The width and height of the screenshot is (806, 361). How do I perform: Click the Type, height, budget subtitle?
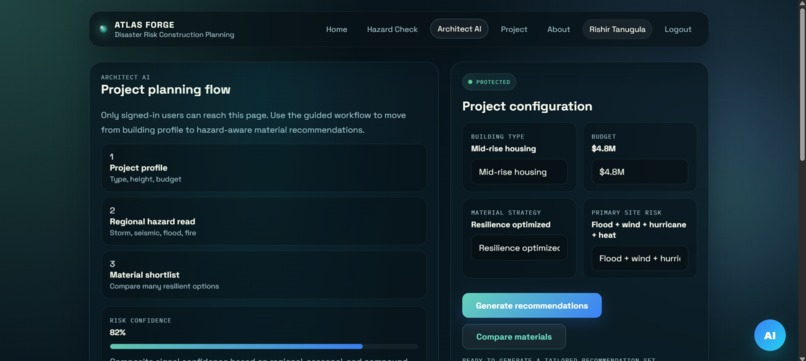[x=145, y=179]
